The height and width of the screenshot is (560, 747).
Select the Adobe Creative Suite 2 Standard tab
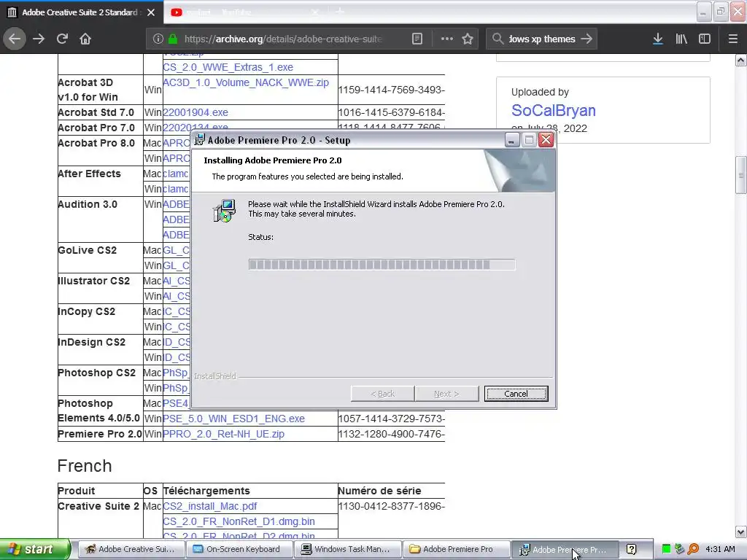80,12
